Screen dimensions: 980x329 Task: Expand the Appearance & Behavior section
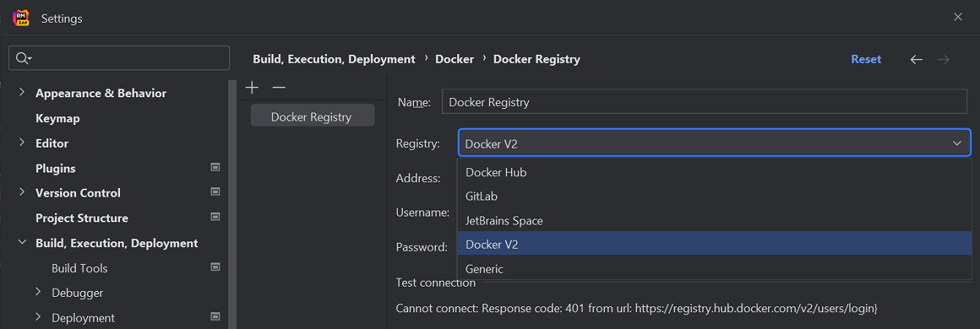point(21,93)
